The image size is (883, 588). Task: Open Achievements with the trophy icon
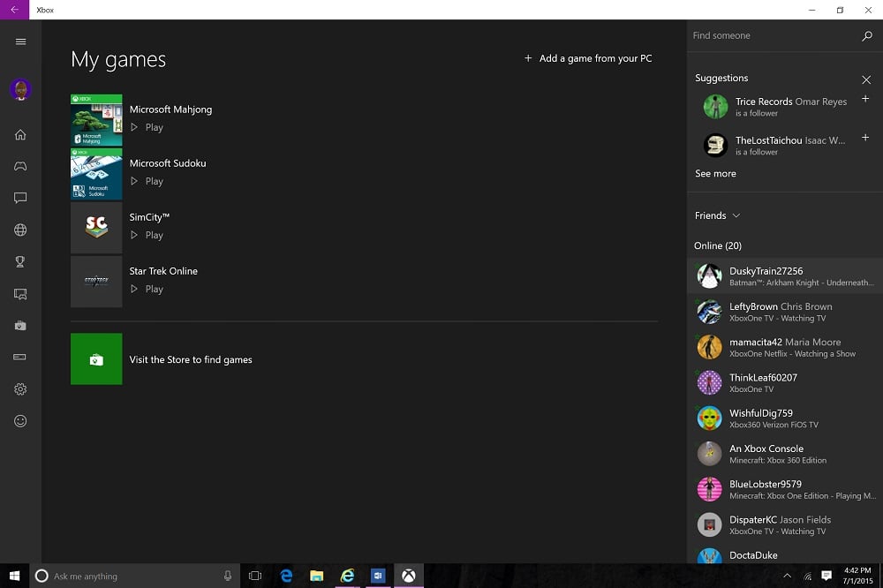19,261
